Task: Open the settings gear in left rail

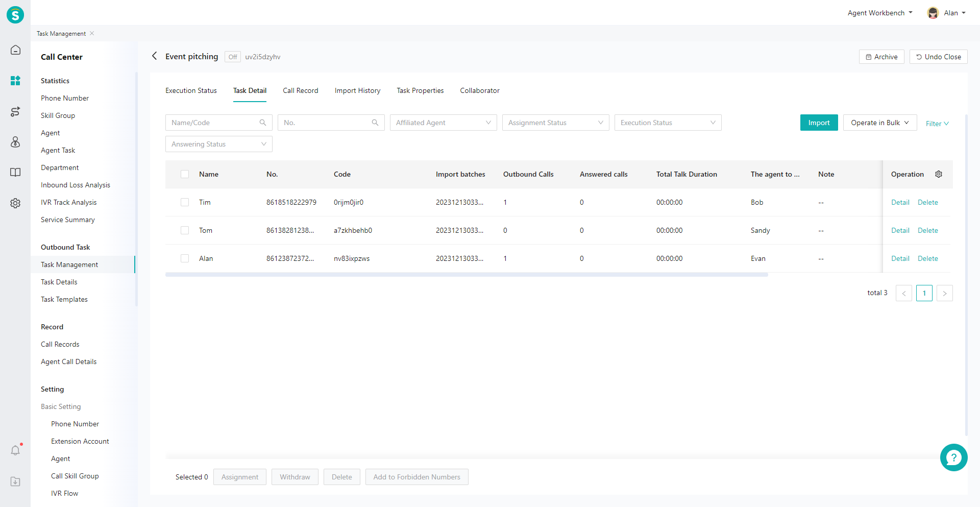Action: pyautogui.click(x=15, y=203)
